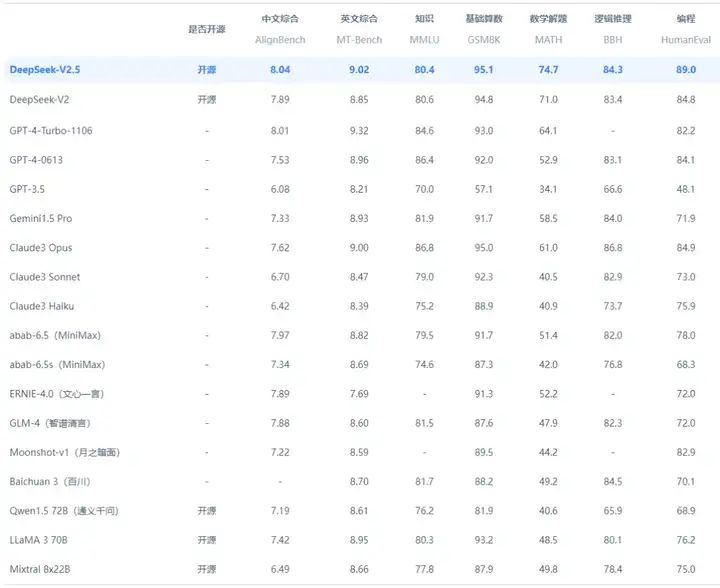
Task: Click the GPT-4-Turbo-1106 model name
Action: point(51,131)
